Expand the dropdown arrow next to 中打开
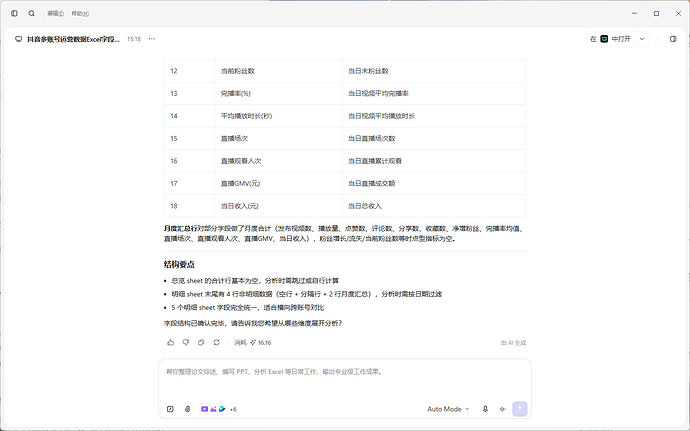This screenshot has width=690, height=431. (x=642, y=39)
